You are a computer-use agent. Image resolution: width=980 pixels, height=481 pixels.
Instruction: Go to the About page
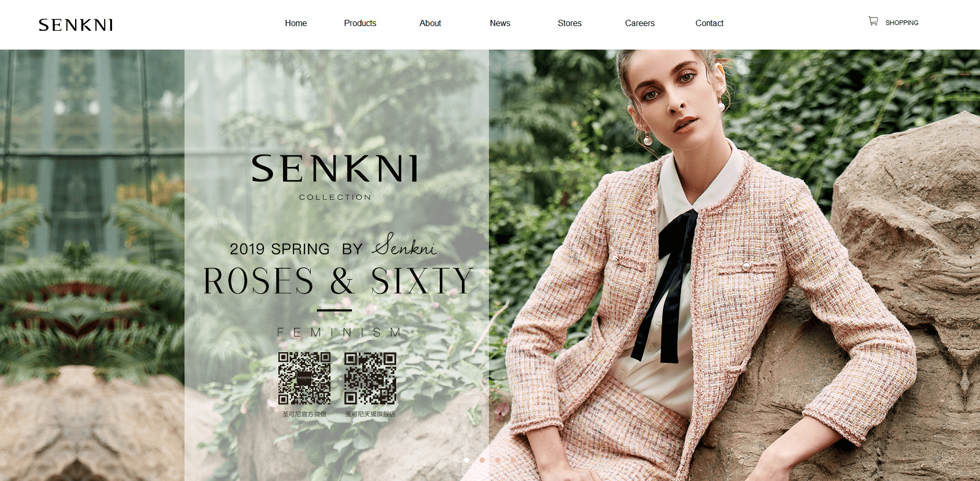tap(430, 23)
